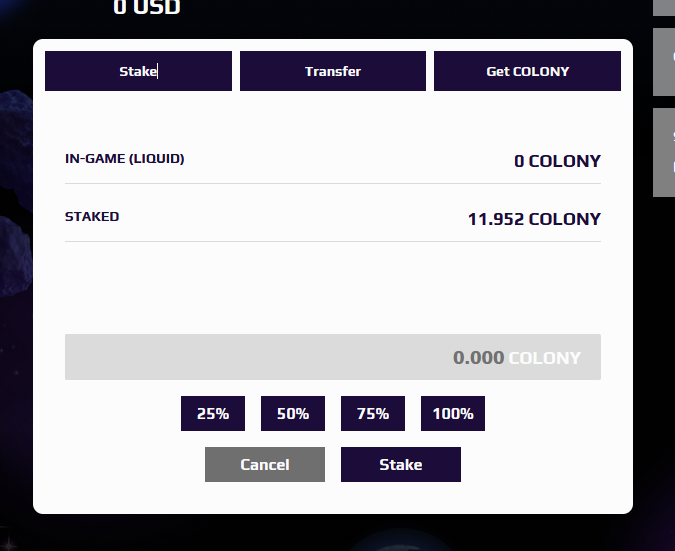Confirm with the bottom Stake button
Screen dimensions: 675x551
click(401, 464)
